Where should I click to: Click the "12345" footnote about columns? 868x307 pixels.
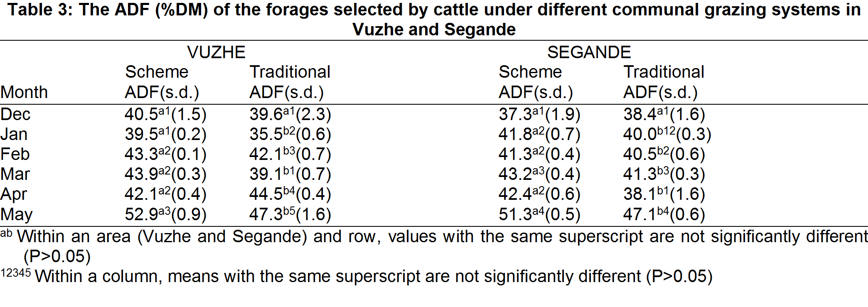point(357,276)
